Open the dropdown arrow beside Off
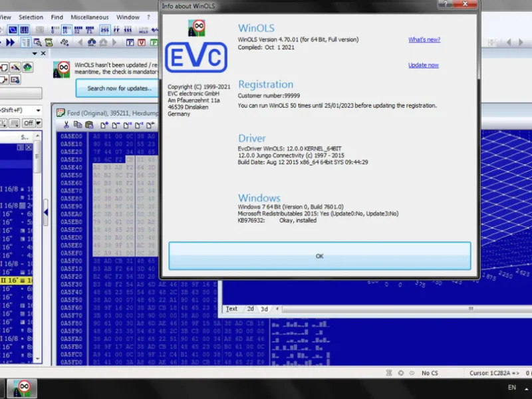532x399 pixels. pos(38,123)
